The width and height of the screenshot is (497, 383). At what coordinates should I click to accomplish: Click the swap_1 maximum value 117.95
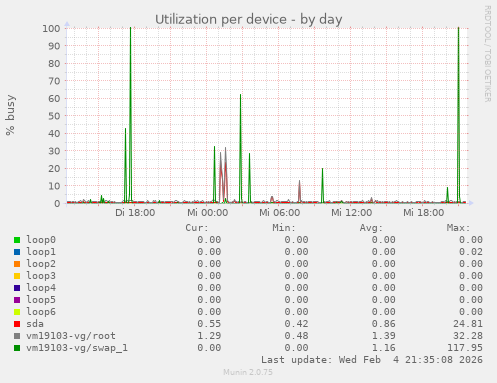465,348
